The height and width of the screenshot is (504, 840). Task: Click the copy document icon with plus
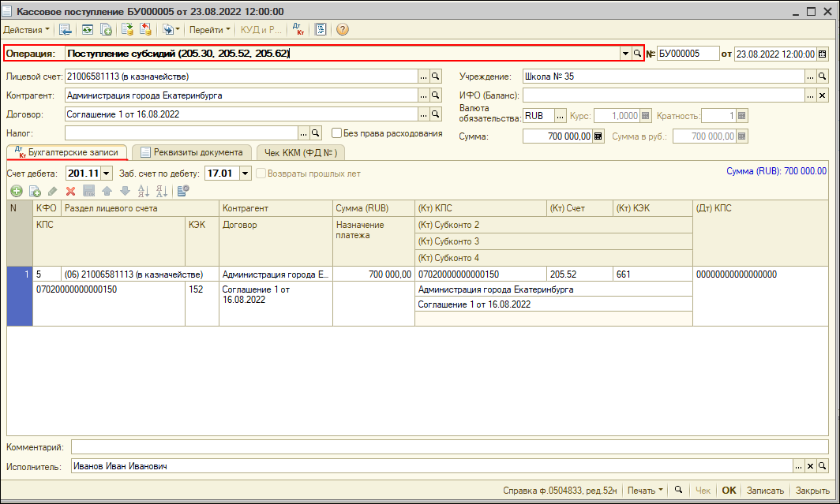(106, 30)
